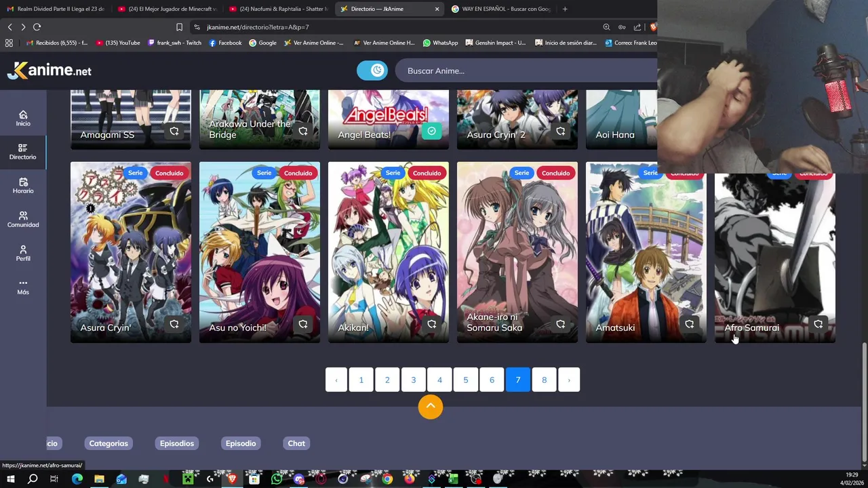Go to page 5 of the directory
868x488 pixels.
tap(465, 380)
